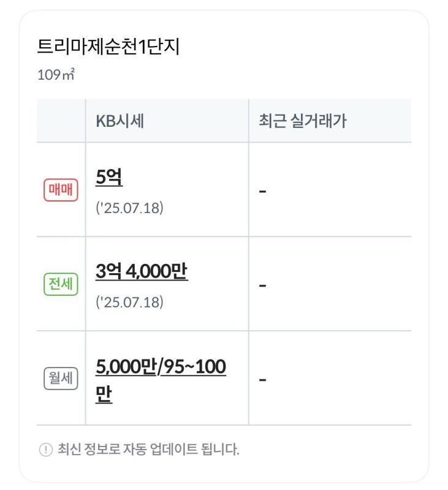Screen dimensions: 448x490
Task: Open the 3억 4,000만 jeonse price link
Action: pos(142,271)
